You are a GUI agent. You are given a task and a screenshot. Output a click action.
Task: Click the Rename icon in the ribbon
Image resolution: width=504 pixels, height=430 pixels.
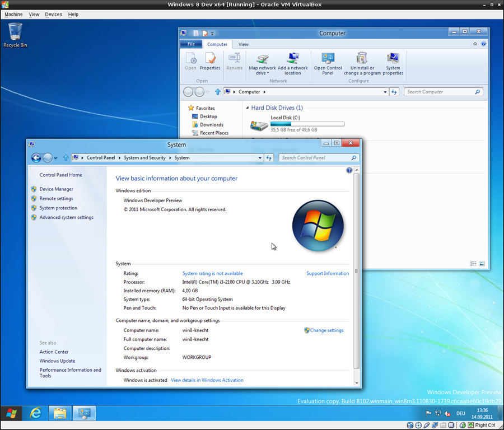234,62
